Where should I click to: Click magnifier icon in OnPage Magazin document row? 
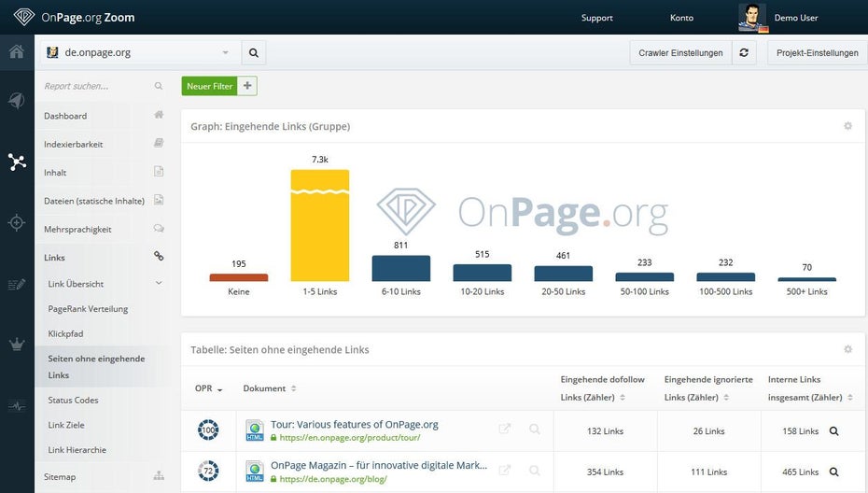(x=534, y=471)
